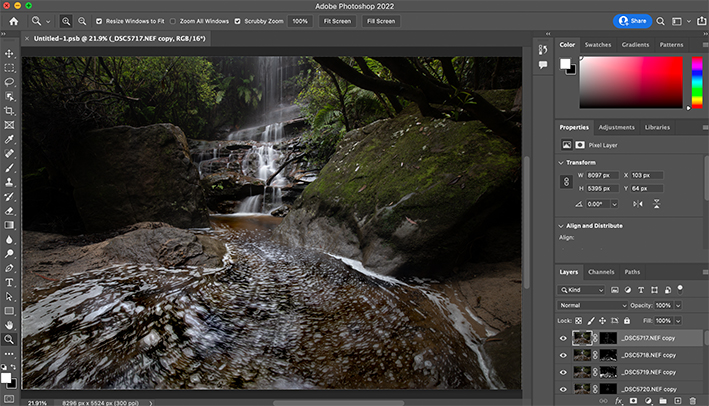
Task: Click the Zoom In magnifier icon
Action: (x=66, y=20)
